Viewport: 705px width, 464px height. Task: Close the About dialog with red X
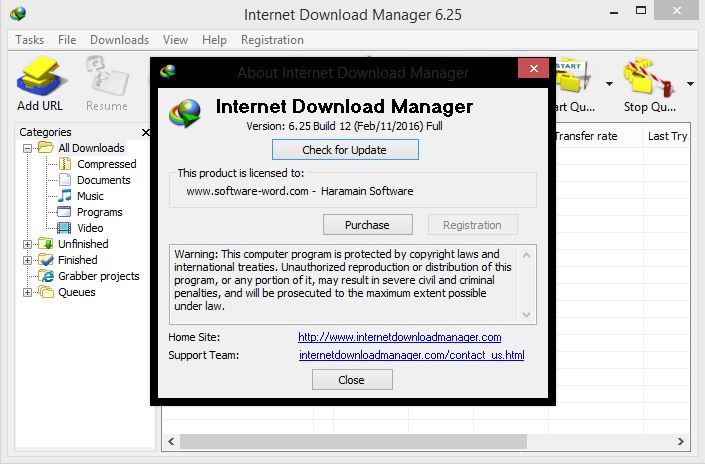point(534,68)
